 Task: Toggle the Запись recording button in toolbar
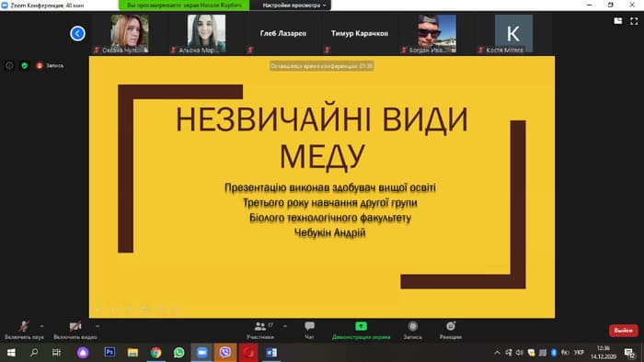(413, 330)
